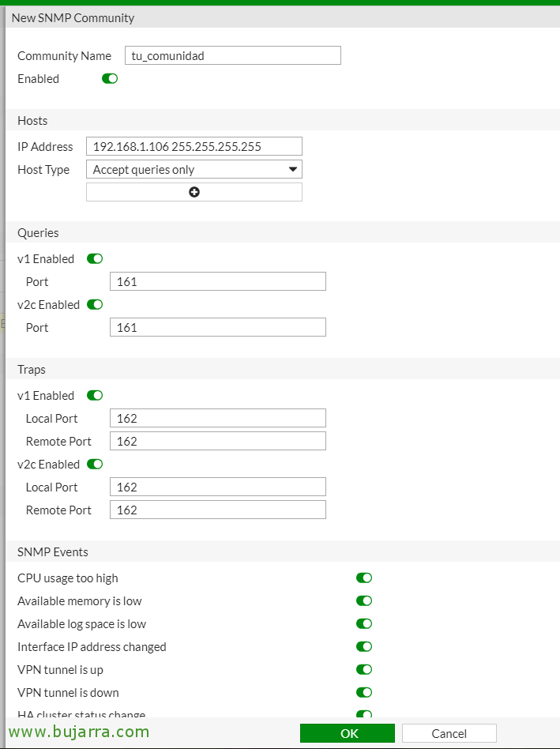The width and height of the screenshot is (560, 749).
Task: Click OK to save SNMP community
Action: [x=349, y=733]
